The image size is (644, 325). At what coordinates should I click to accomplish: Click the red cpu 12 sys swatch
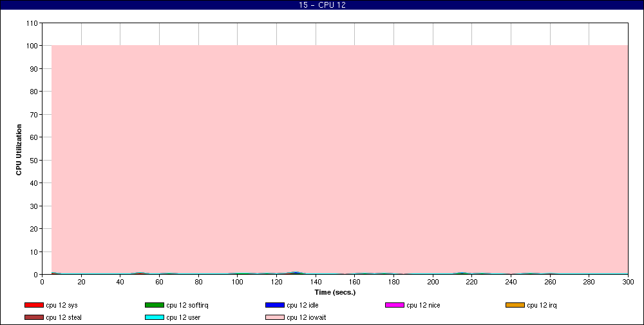(34, 305)
